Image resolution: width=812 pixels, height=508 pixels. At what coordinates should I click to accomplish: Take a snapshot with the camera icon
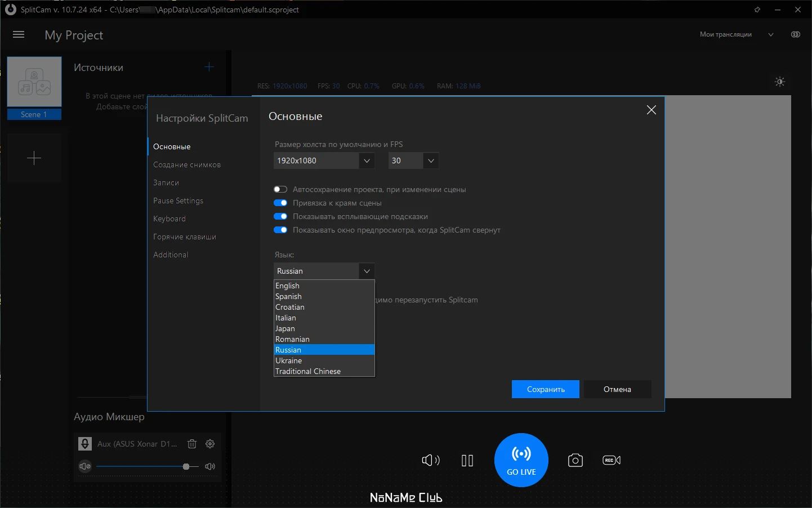pyautogui.click(x=575, y=460)
